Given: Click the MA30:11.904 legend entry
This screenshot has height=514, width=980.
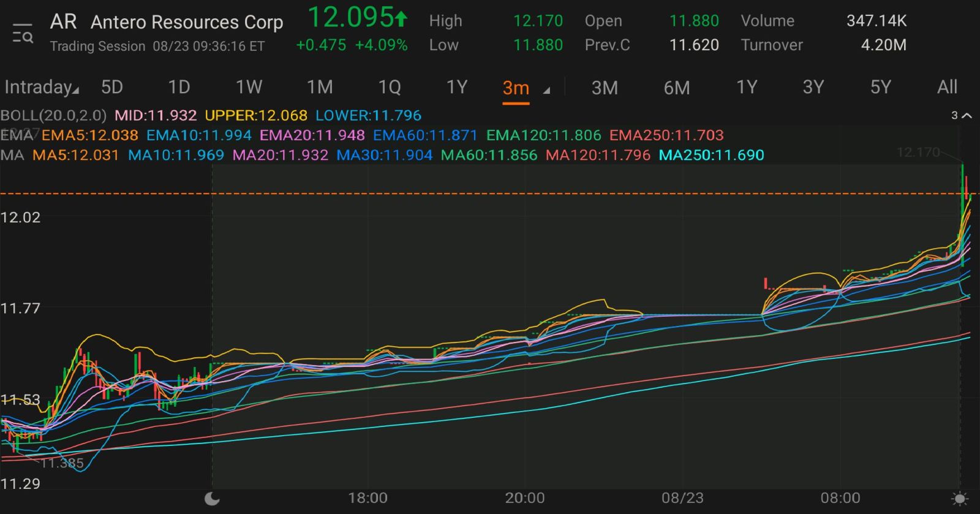Looking at the screenshot, I should (x=385, y=155).
